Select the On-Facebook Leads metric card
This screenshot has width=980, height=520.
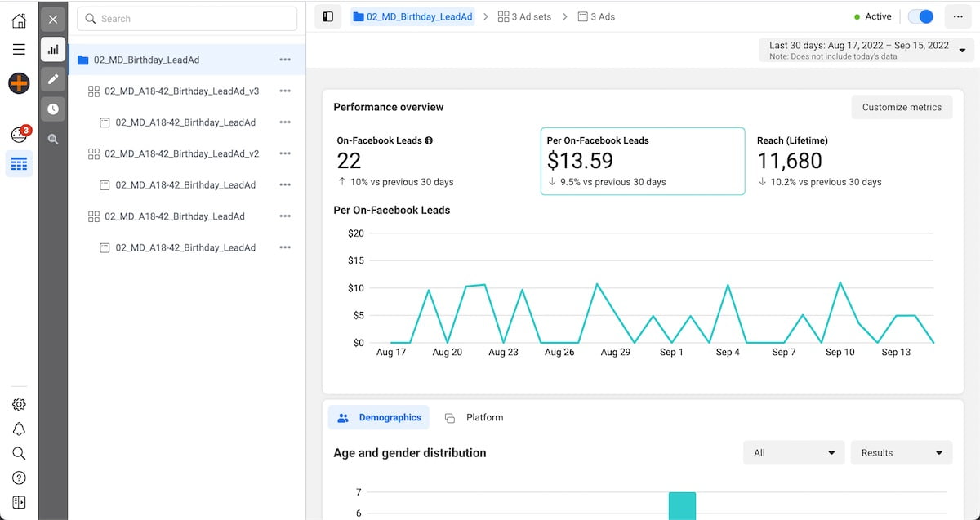(x=434, y=161)
